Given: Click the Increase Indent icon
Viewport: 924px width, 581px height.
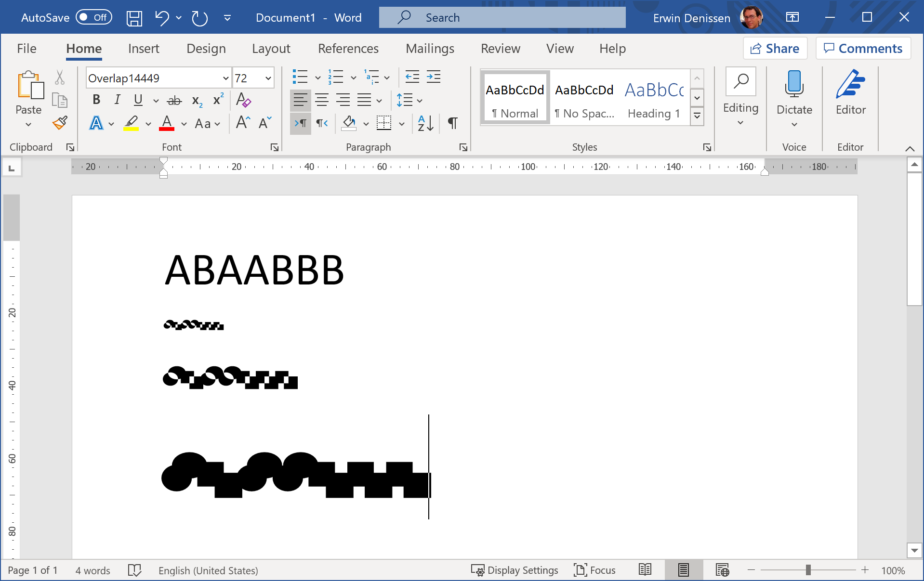Looking at the screenshot, I should pyautogui.click(x=434, y=77).
